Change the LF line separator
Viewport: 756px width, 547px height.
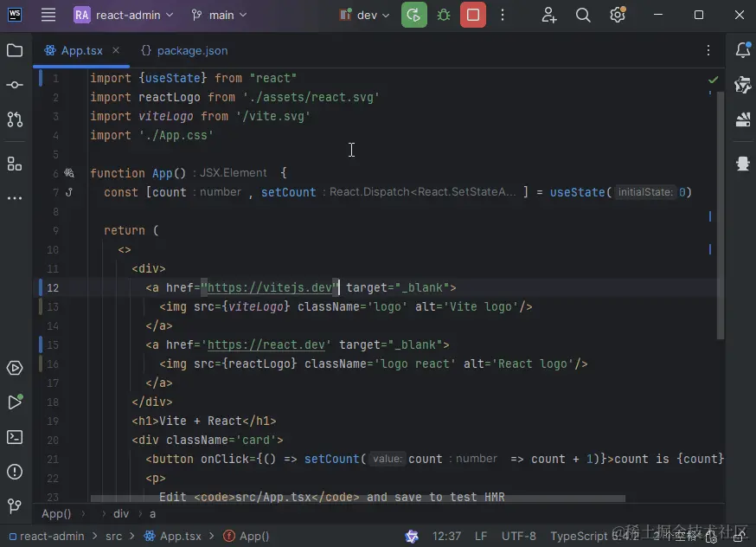click(481, 536)
